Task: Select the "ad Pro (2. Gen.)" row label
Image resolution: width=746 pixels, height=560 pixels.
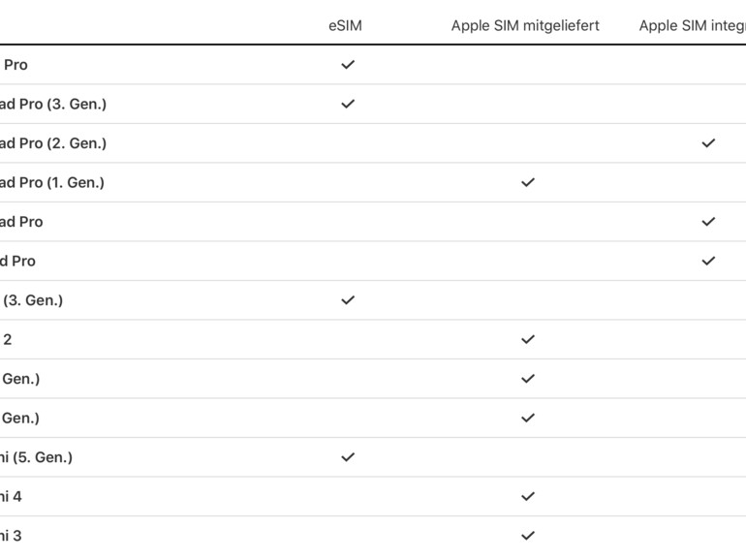Action: pos(52,143)
